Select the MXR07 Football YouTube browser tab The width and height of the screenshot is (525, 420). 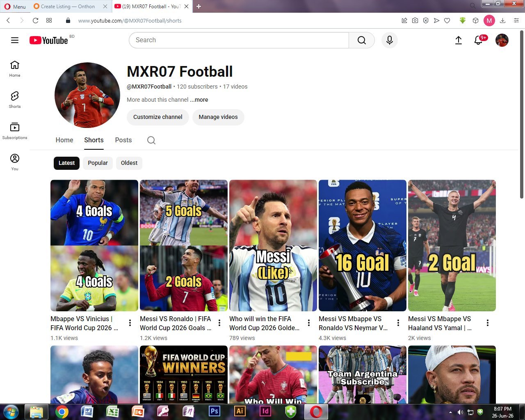coord(151,6)
